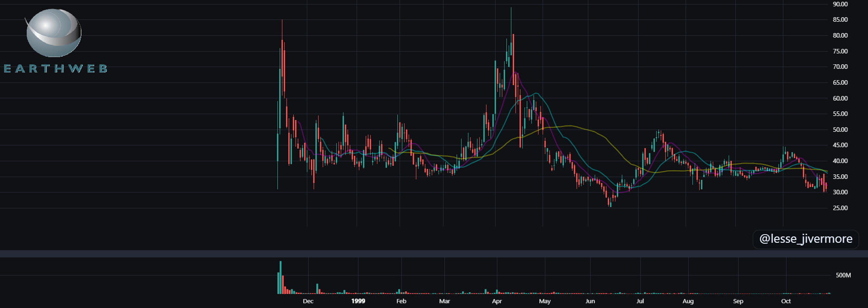Click the EarthWeb globe logo
The width and height of the screenshot is (868, 308).
pos(53,33)
